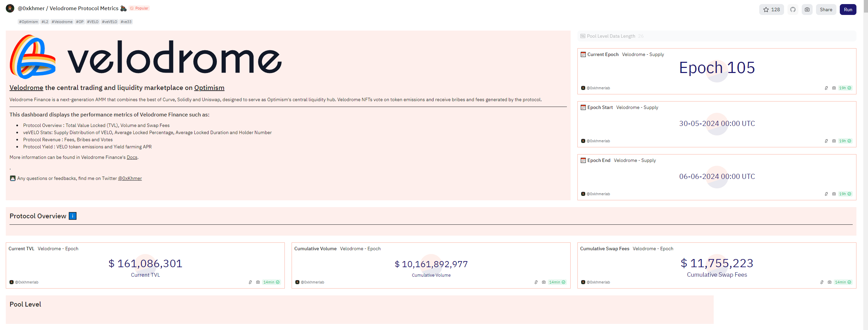Screen dimensions: 868x330
Task: Star the dashboard with the 128 button
Action: 771,10
